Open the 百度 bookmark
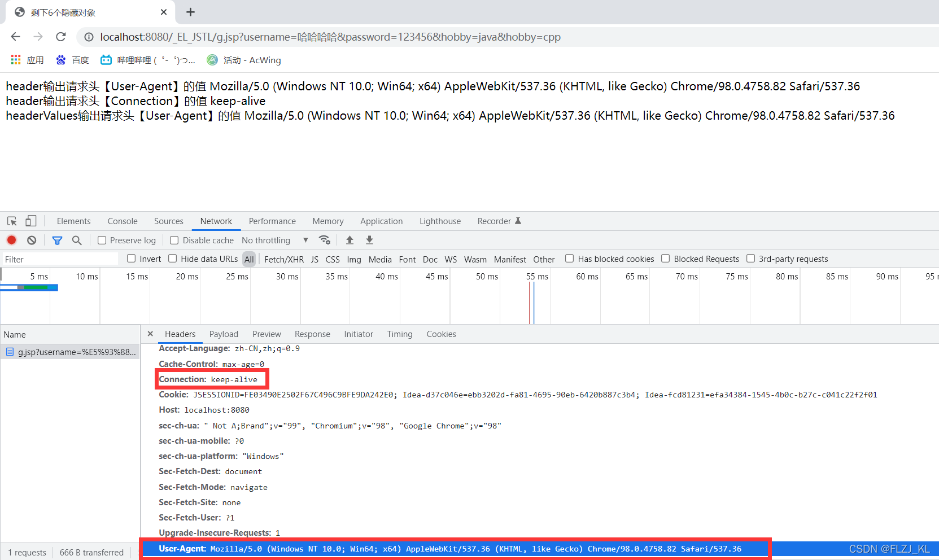 click(x=73, y=60)
